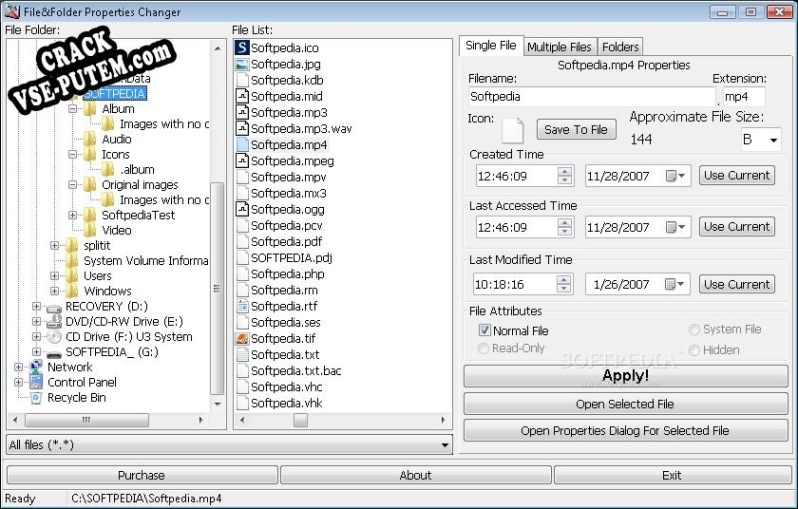The image size is (798, 509).
Task: Click the SOFTPEDIA_ (G:) drive icon
Action: pyautogui.click(x=54, y=353)
